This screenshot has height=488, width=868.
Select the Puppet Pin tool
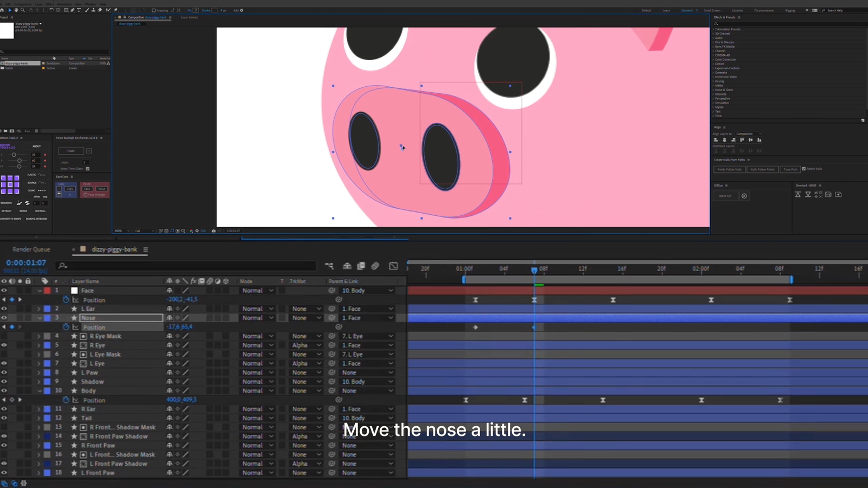116,10
